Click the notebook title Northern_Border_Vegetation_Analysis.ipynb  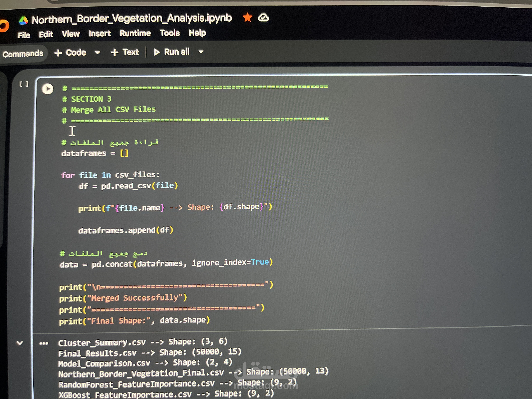(132, 19)
